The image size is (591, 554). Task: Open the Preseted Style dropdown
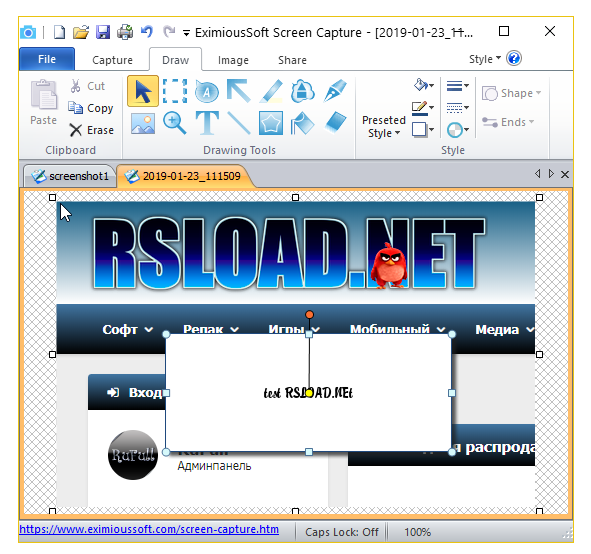[x=384, y=127]
